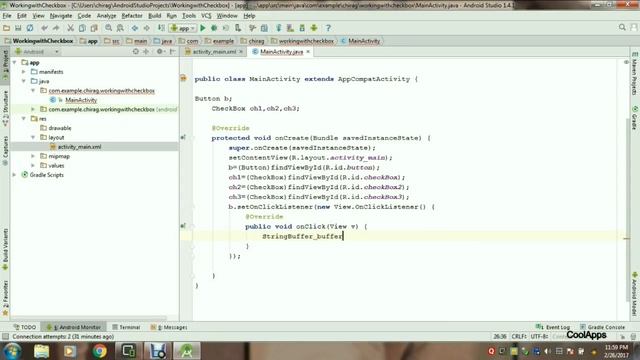Click the project panel settings gear icon
Screen dimensions: 640x360
(x=160, y=52)
